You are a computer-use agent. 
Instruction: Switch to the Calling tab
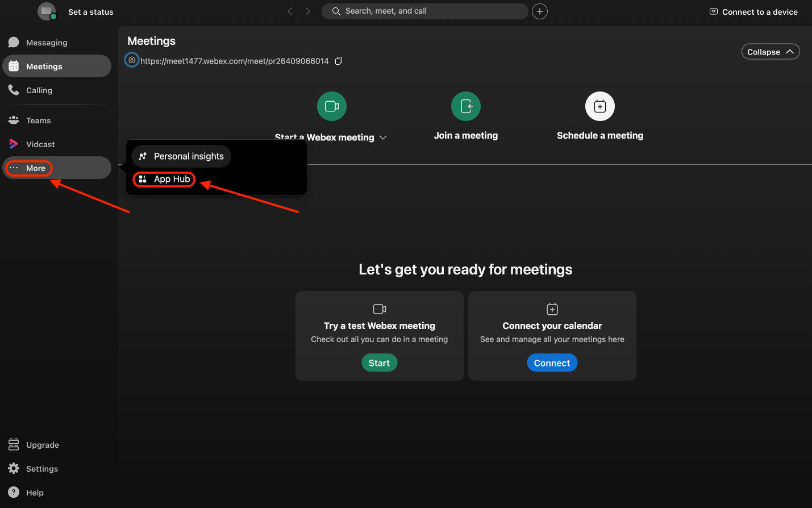tap(39, 90)
